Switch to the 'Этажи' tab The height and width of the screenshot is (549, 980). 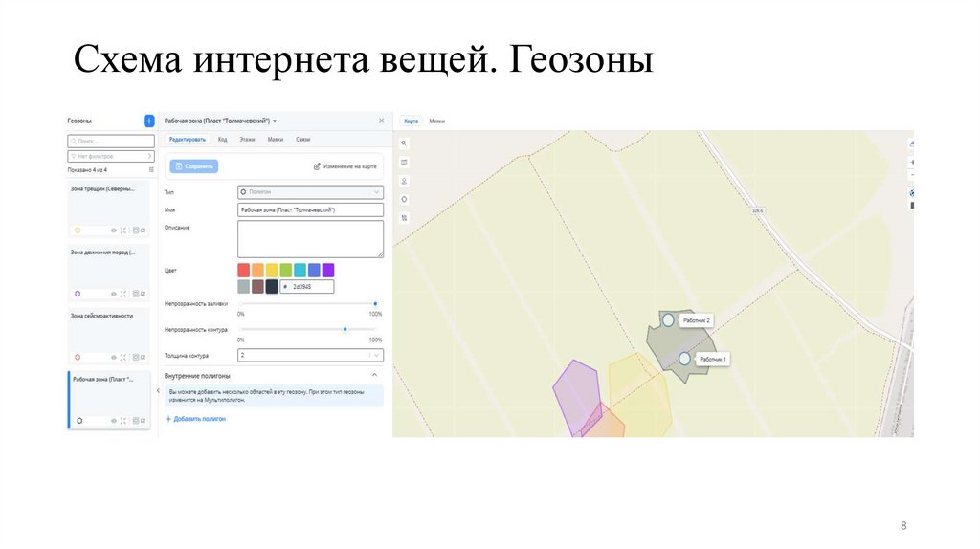(x=248, y=140)
